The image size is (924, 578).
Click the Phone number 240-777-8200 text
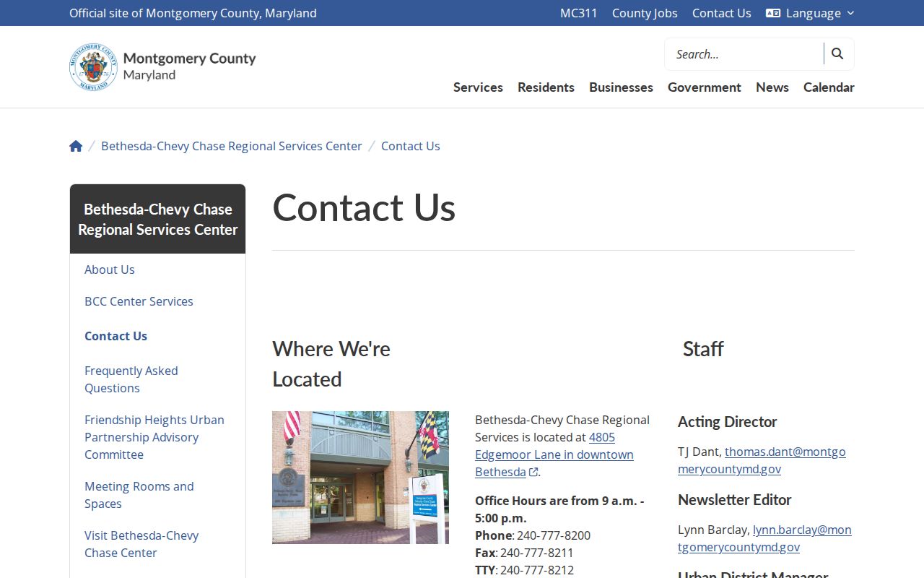coord(554,535)
